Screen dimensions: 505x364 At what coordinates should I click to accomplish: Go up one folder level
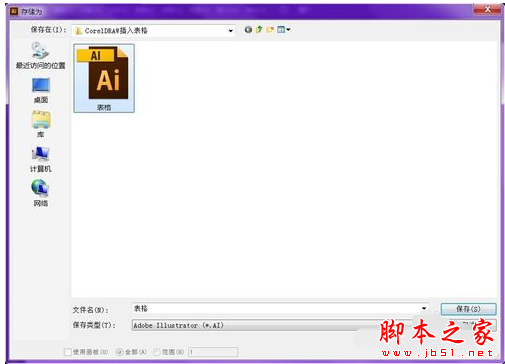[259, 30]
